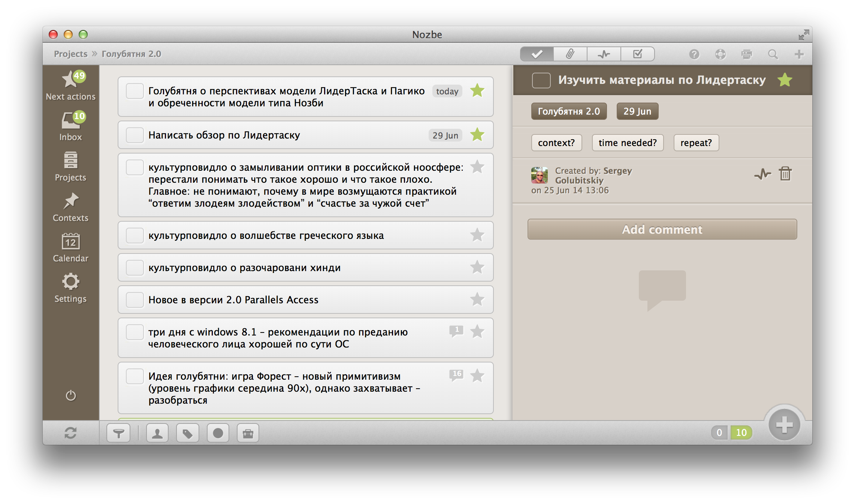Open the Inbox section
855x504 pixels.
(x=70, y=127)
